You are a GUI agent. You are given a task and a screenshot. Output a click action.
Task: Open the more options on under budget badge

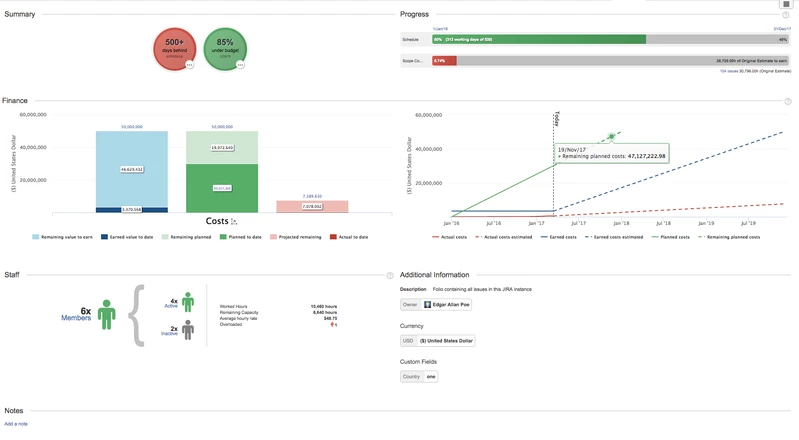pos(240,64)
